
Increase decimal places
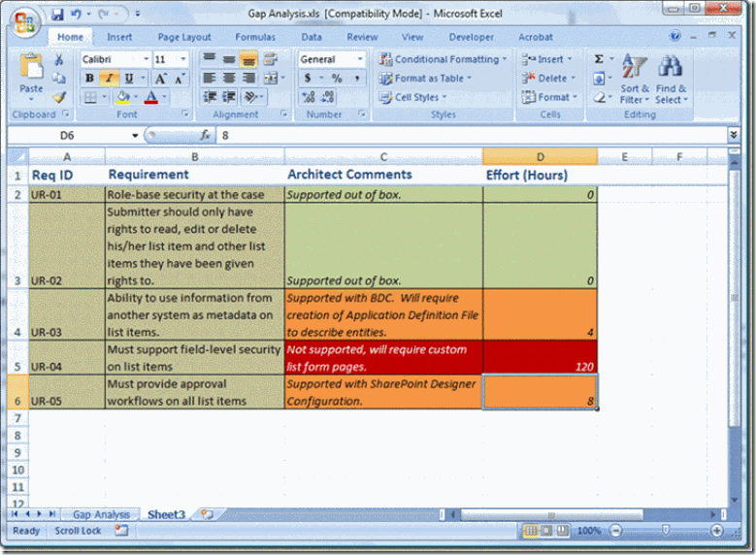[x=308, y=97]
